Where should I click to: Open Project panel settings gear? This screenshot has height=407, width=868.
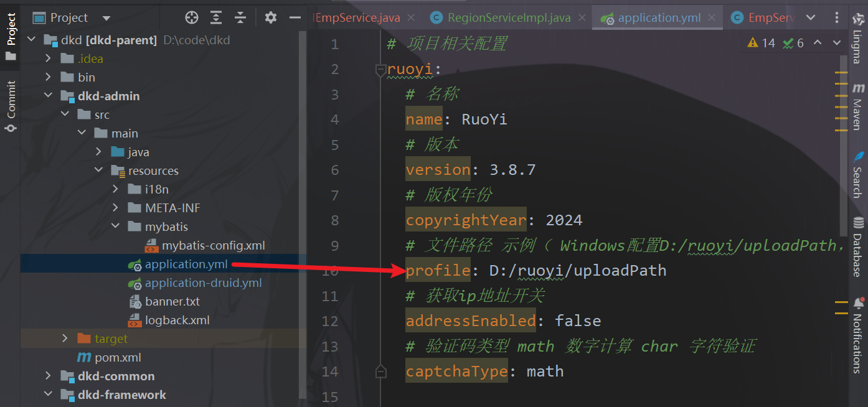[270, 17]
